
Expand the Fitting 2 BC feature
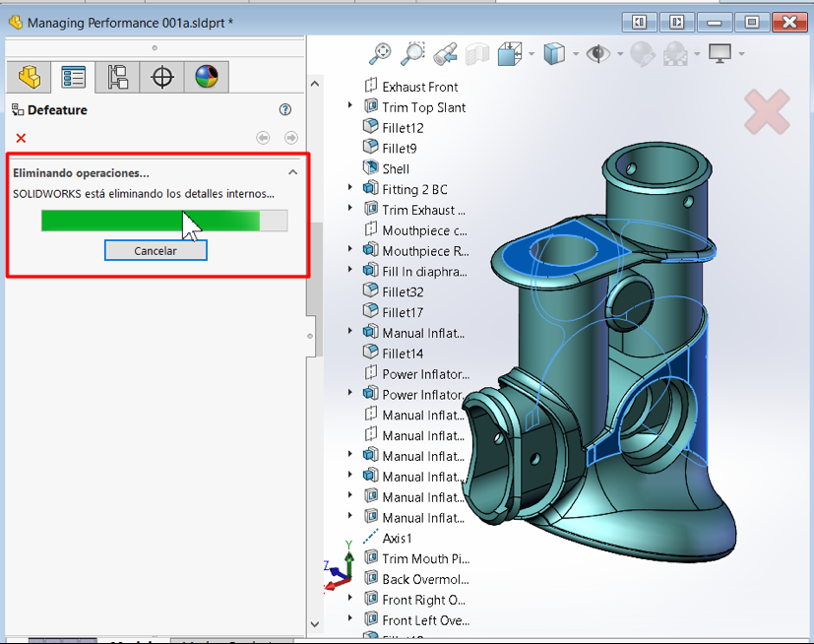point(350,188)
